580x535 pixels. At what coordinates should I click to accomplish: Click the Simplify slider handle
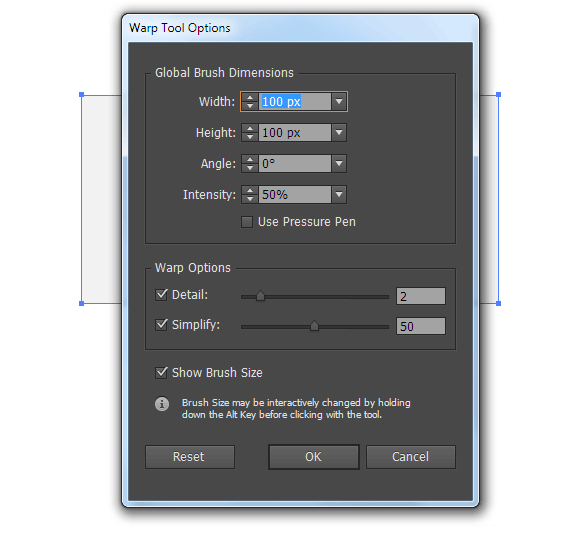tap(314, 326)
